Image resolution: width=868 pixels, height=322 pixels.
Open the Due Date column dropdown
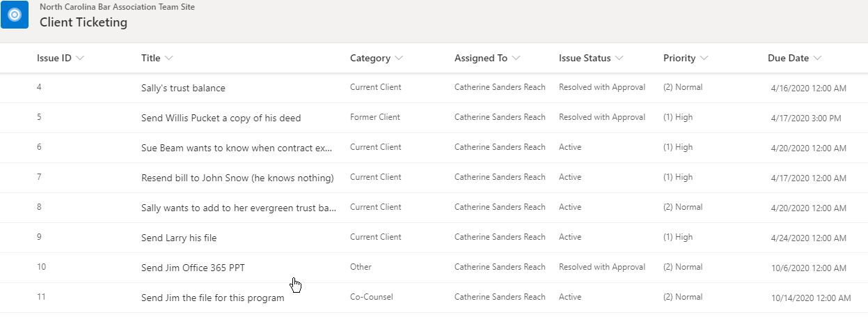click(817, 59)
